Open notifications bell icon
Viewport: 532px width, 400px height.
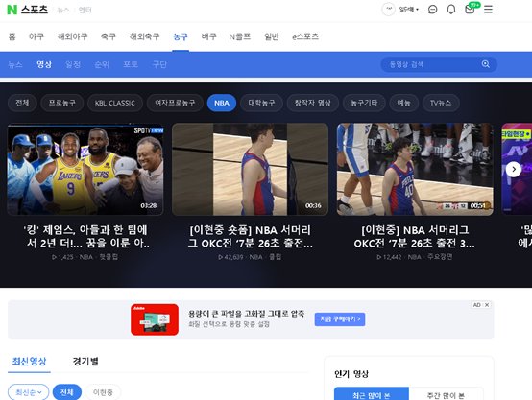coord(451,10)
